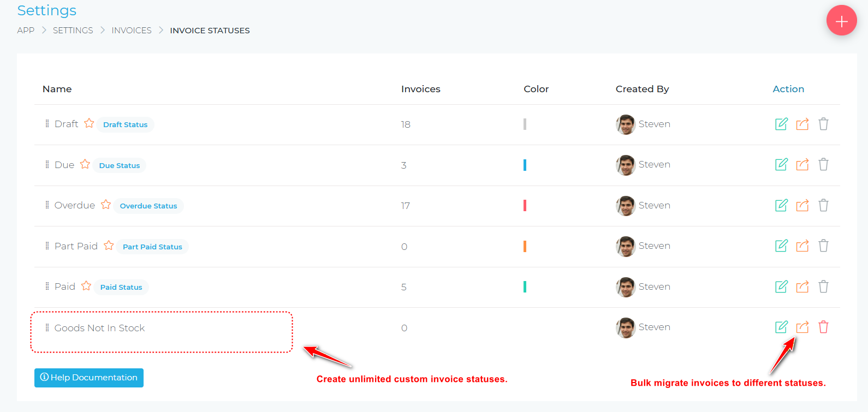The width and height of the screenshot is (868, 412).
Task: Star the Overdue status
Action: (106, 205)
